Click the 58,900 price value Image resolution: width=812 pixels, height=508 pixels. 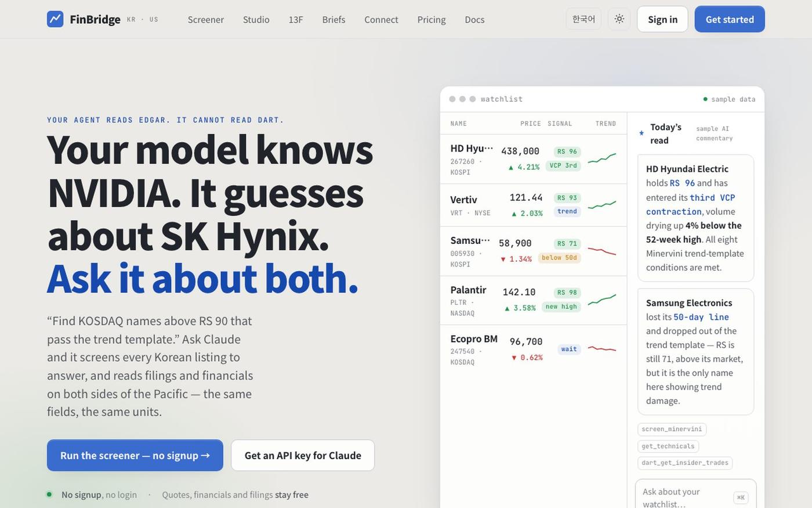[515, 243]
